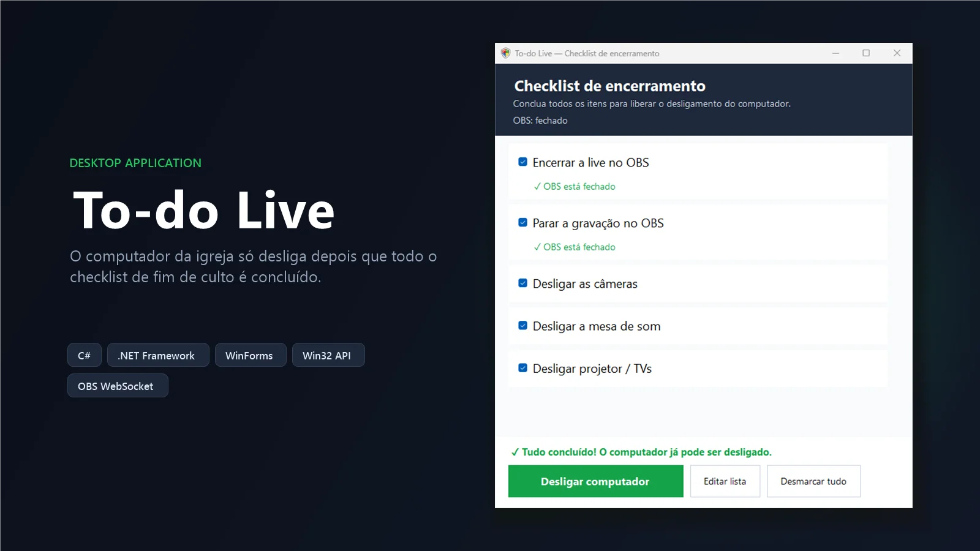
Task: Click 'OBS está fechado' under Parar a gravação
Action: tap(575, 247)
